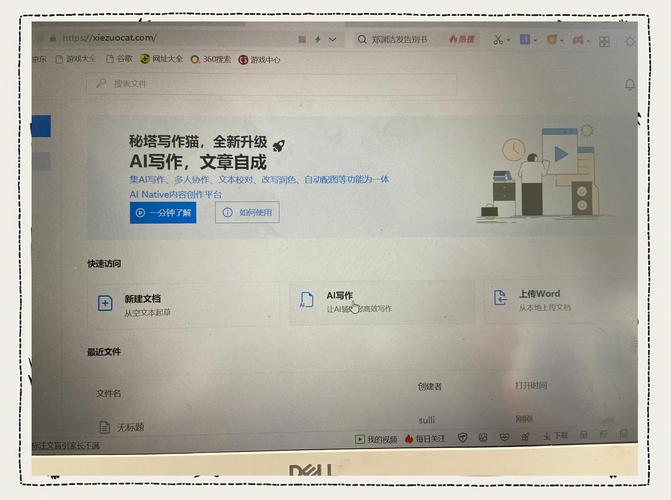This screenshot has height=500, width=671.
Task: Click the 新建文档 card
Action: click(184, 304)
